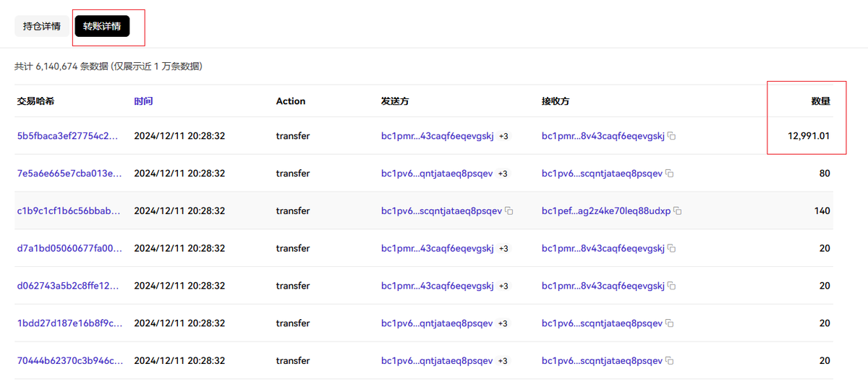
Task: Click the amount 12,991.01
Action: point(809,136)
